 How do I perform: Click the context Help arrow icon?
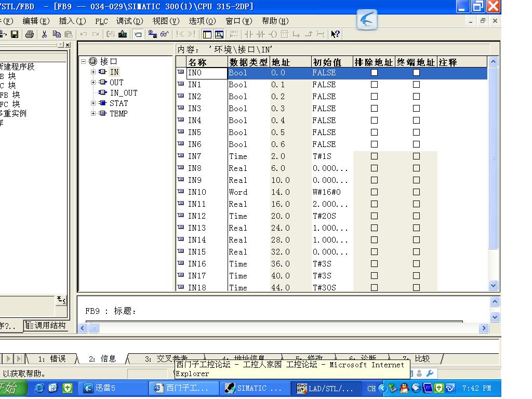pyautogui.click(x=335, y=34)
